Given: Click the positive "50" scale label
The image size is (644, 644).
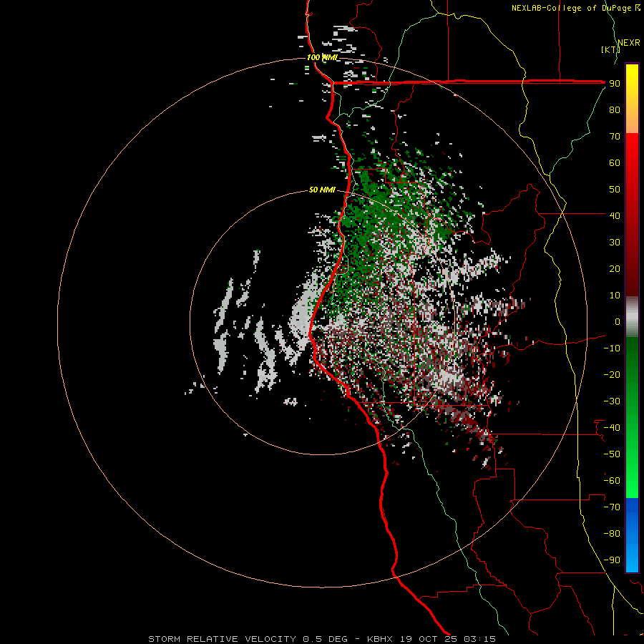Looking at the screenshot, I should point(615,190).
